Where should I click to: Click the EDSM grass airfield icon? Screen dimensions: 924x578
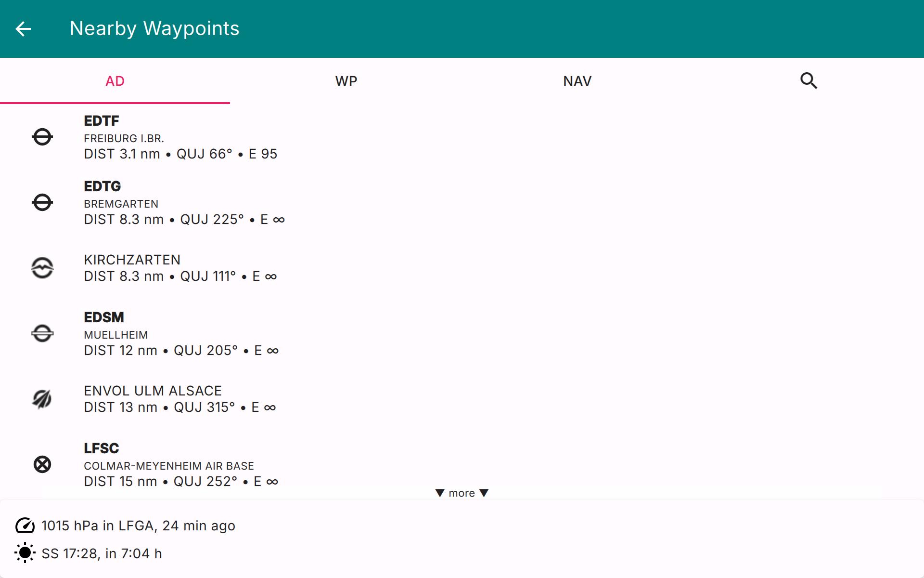click(x=42, y=333)
